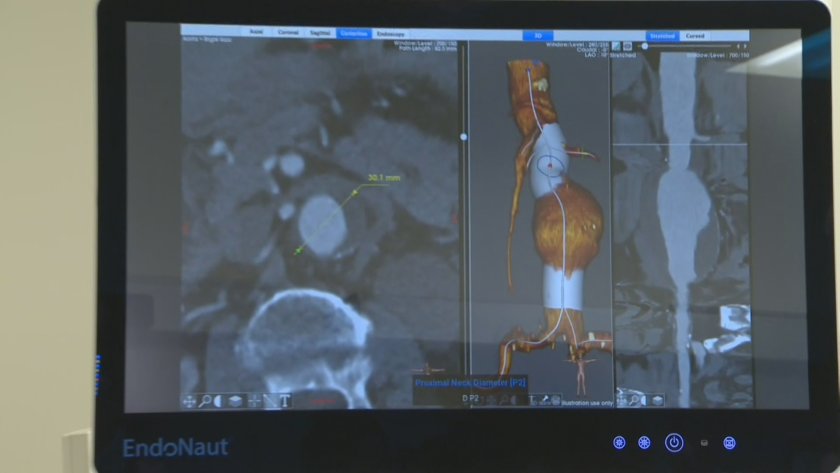Viewport: 840px width, 473px height.
Task: Select the Stretched view tab
Action: [x=662, y=36]
